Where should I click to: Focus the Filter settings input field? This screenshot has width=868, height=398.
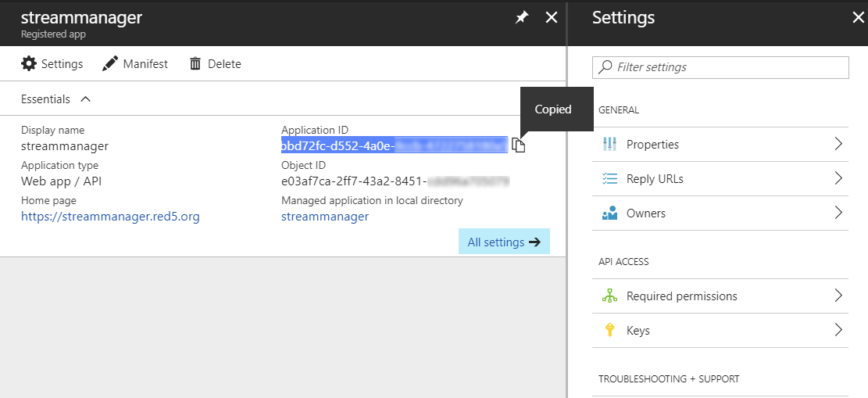coord(720,67)
